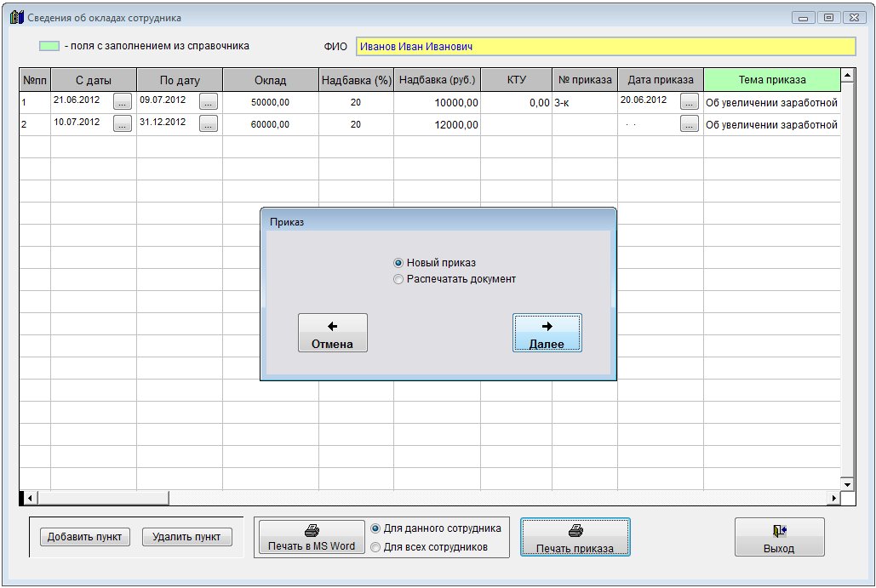Click the Отмена back arrow button
876x588 pixels.
(332, 333)
